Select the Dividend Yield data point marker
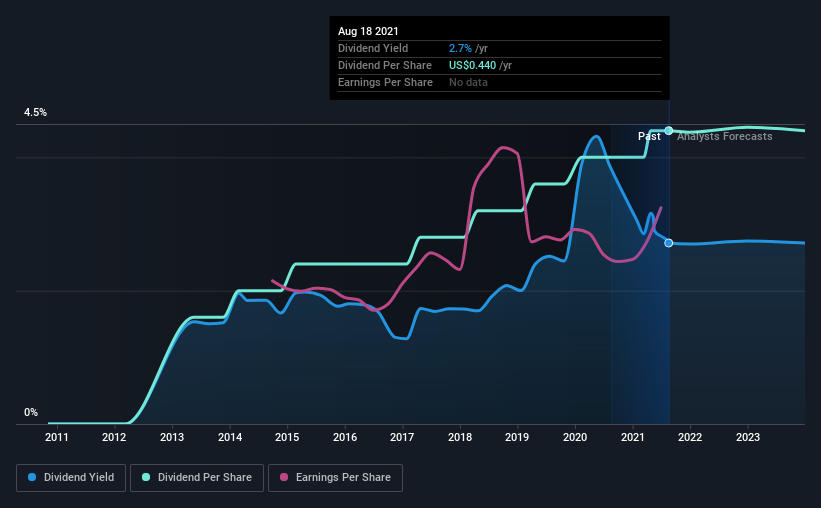Viewport: 821px width, 508px height. (x=669, y=243)
